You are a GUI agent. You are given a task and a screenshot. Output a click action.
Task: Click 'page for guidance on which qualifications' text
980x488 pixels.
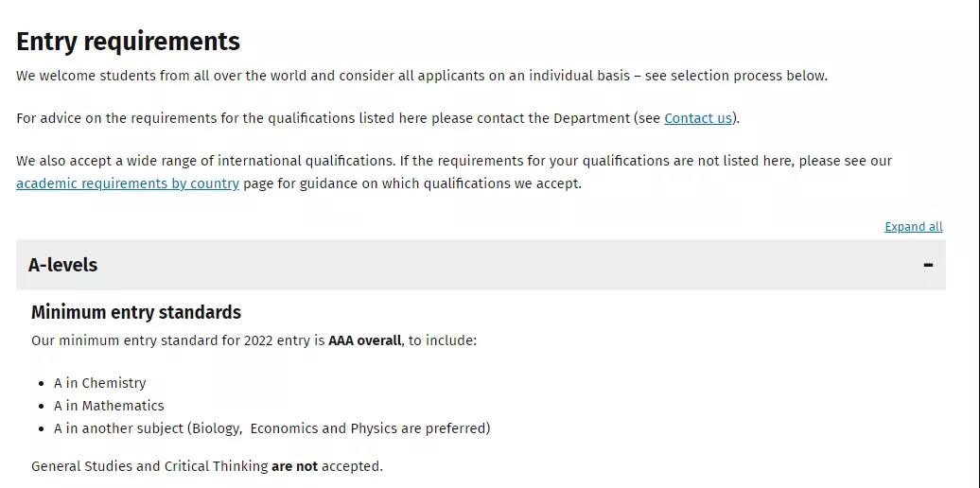tap(412, 183)
